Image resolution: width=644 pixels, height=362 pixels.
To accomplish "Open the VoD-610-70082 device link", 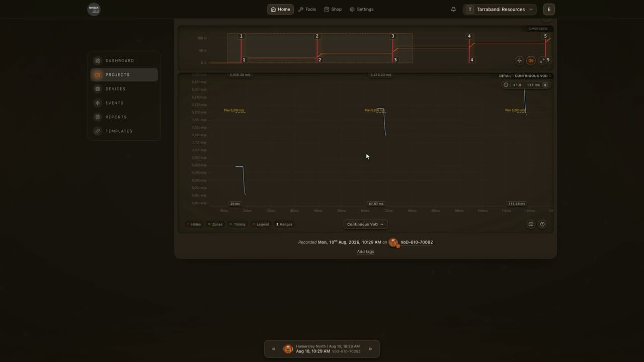I will (417, 242).
